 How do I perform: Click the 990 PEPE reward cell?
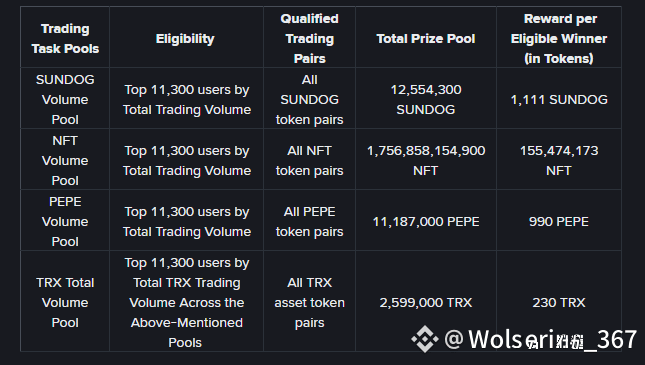tap(559, 221)
